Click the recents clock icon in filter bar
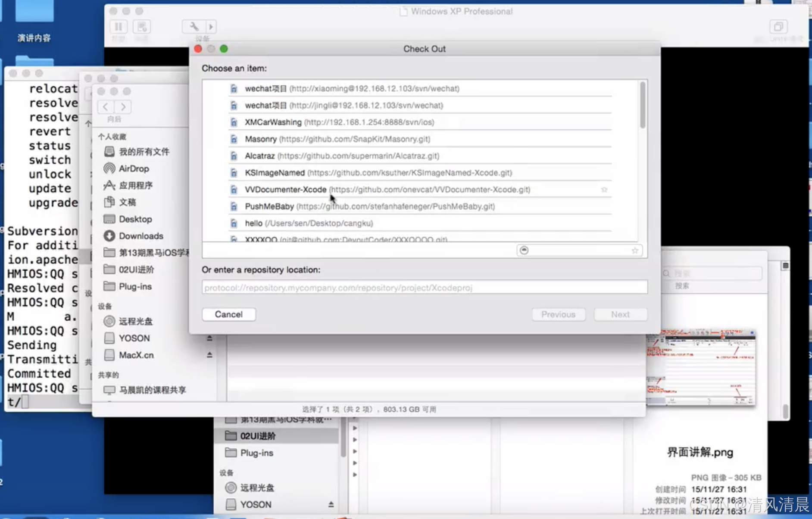Viewport: 812px width, 519px height. [524, 250]
